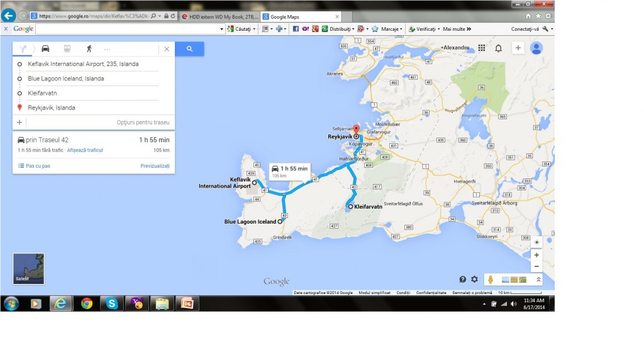Select the walking travel mode
Viewport: 644px width, 350px height.
89,49
